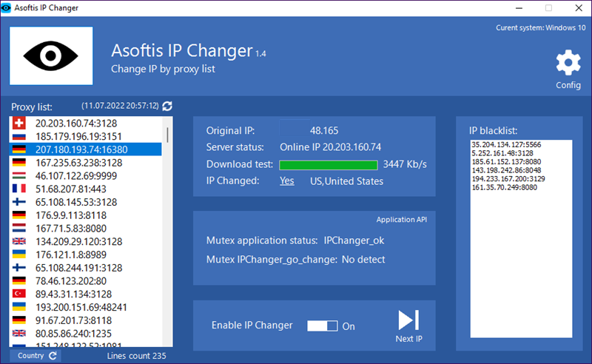Click the Turkish flag beside 89.43.31.134
This screenshot has width=592, height=364.
19,294
